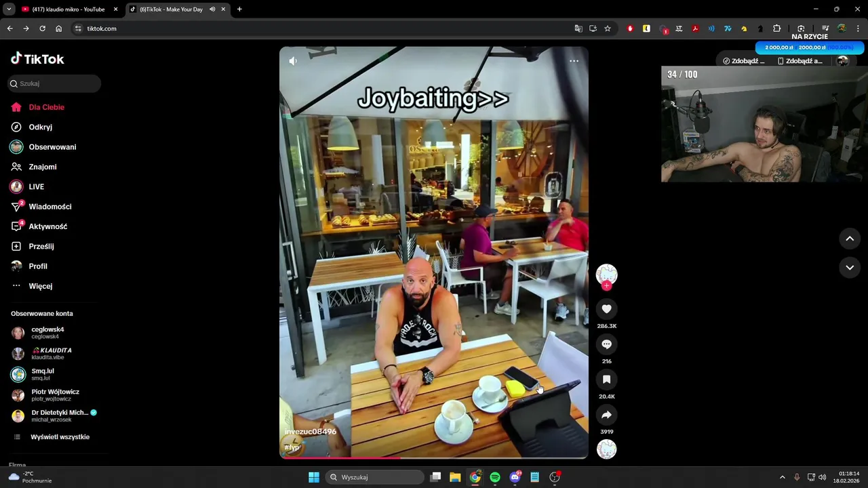Viewport: 868px width, 488px height.
Task: Open the Extensions puzzle menu
Action: (777, 28)
